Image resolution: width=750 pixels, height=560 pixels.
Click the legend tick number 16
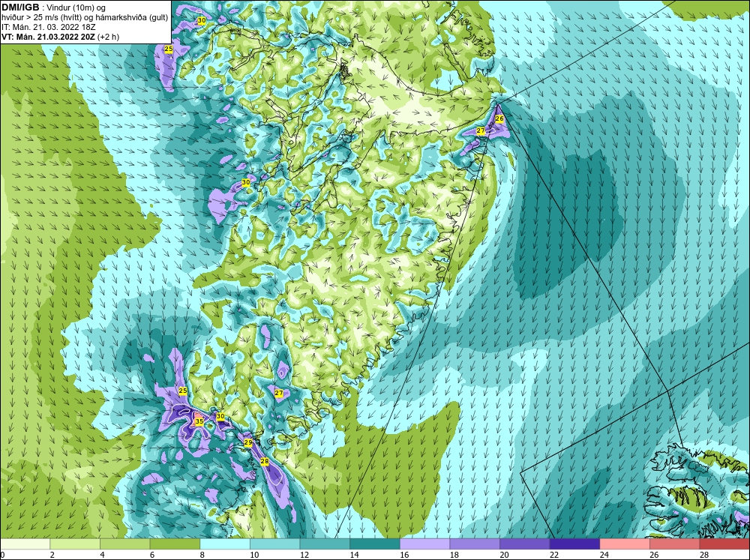tap(404, 555)
